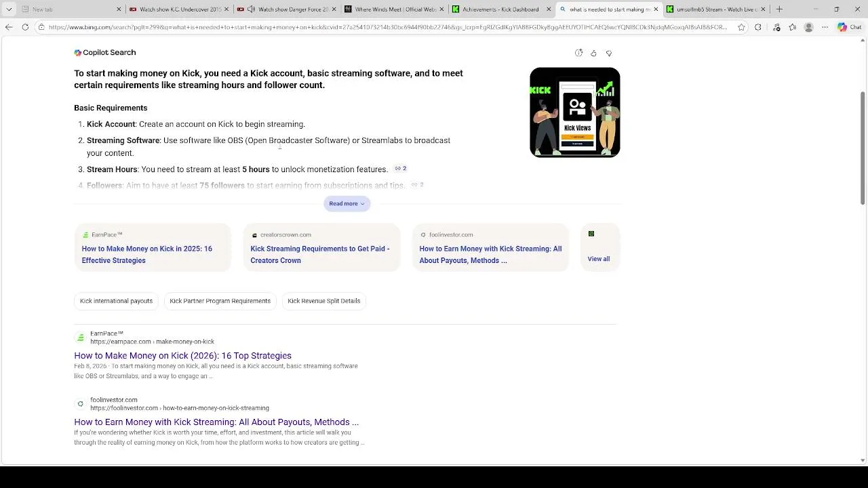Viewport: 868px width, 488px height.
Task: Click the Copilot Search logo
Action: pyautogui.click(x=105, y=52)
